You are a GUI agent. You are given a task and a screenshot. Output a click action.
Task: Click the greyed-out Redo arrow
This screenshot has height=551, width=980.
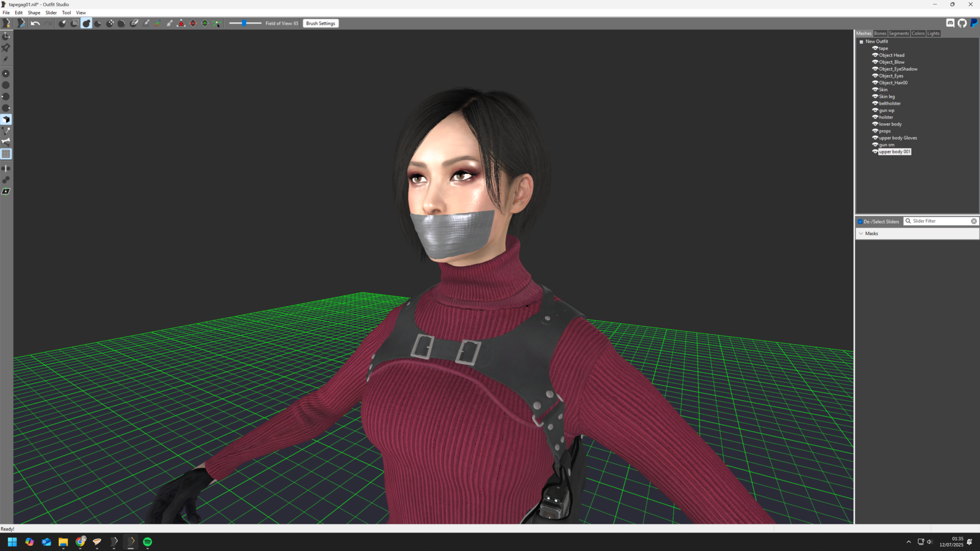click(x=48, y=23)
